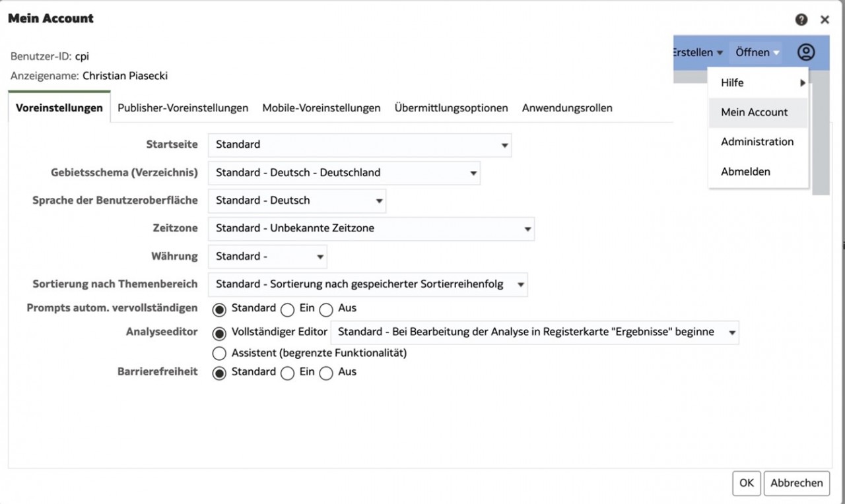Click the Barrierefreiheit label
The width and height of the screenshot is (845, 504).
click(x=158, y=372)
